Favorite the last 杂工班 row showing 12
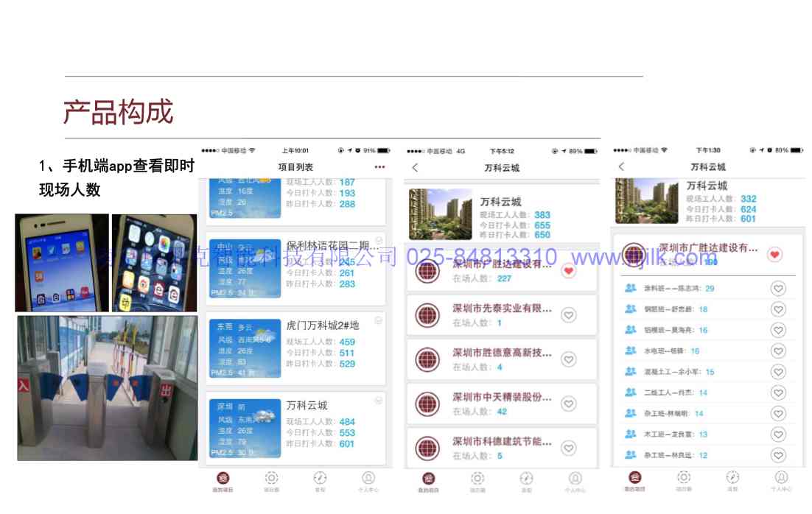The image size is (812, 514). 778,455
